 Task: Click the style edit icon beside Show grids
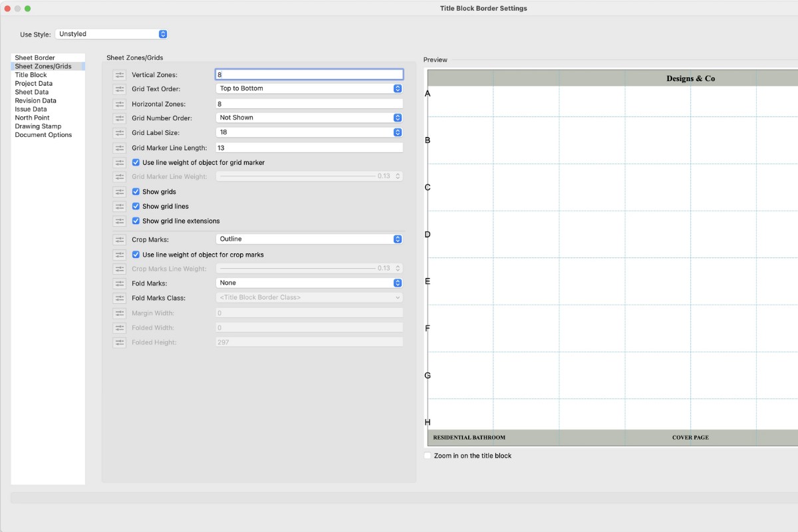tap(119, 192)
